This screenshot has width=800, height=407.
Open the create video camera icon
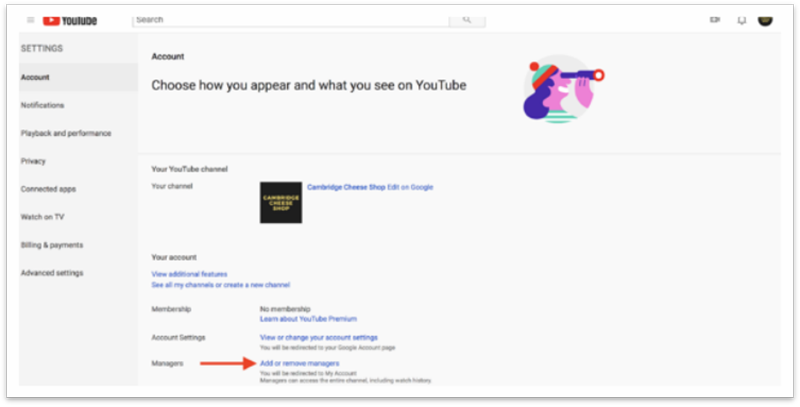tap(715, 20)
